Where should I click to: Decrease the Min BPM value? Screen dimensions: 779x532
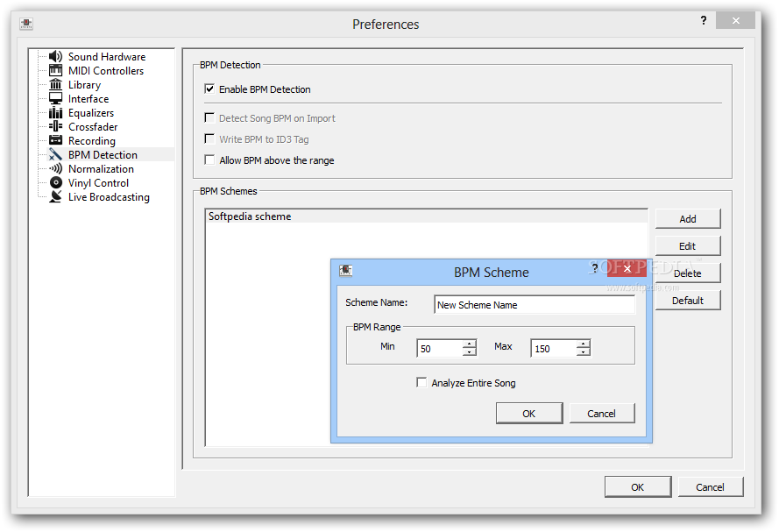(469, 351)
